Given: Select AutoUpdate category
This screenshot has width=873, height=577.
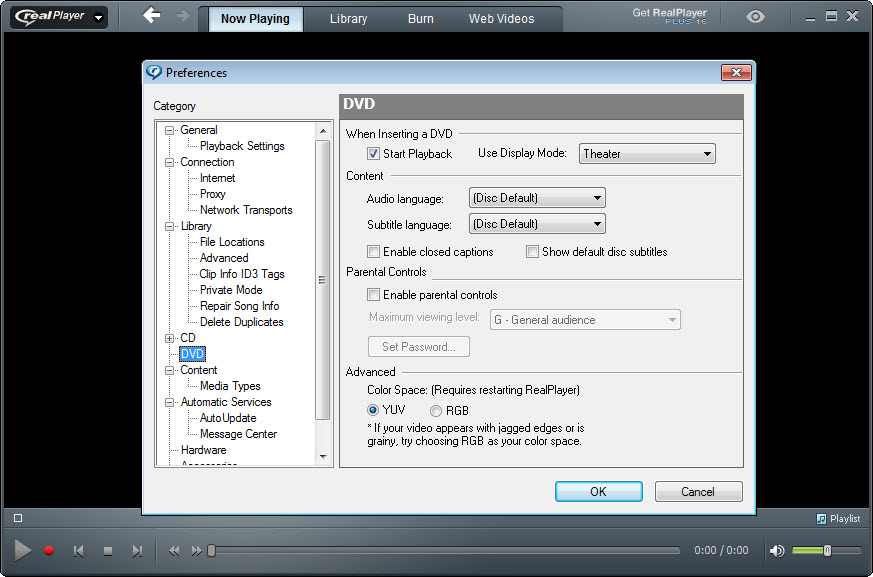Looking at the screenshot, I should click(x=228, y=418).
